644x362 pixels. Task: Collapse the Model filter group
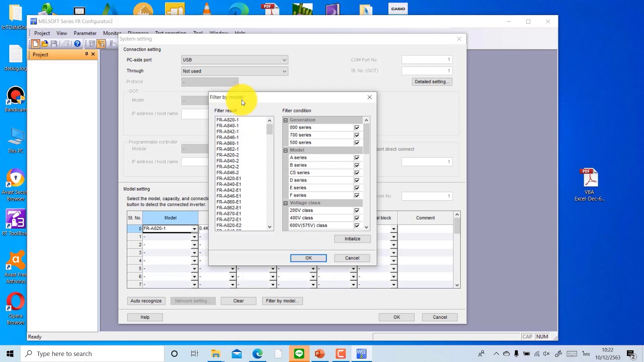(x=285, y=150)
